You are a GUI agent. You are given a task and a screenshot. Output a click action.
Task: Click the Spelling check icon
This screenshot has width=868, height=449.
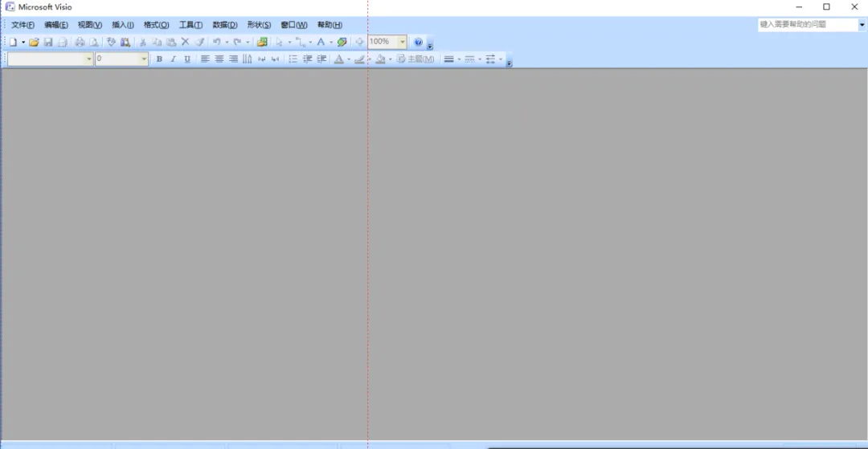coord(111,42)
